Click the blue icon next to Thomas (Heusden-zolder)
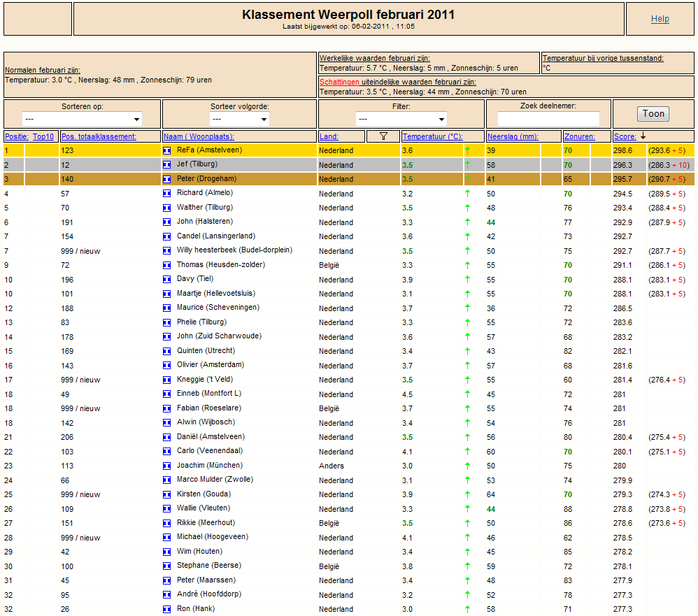 click(x=167, y=265)
